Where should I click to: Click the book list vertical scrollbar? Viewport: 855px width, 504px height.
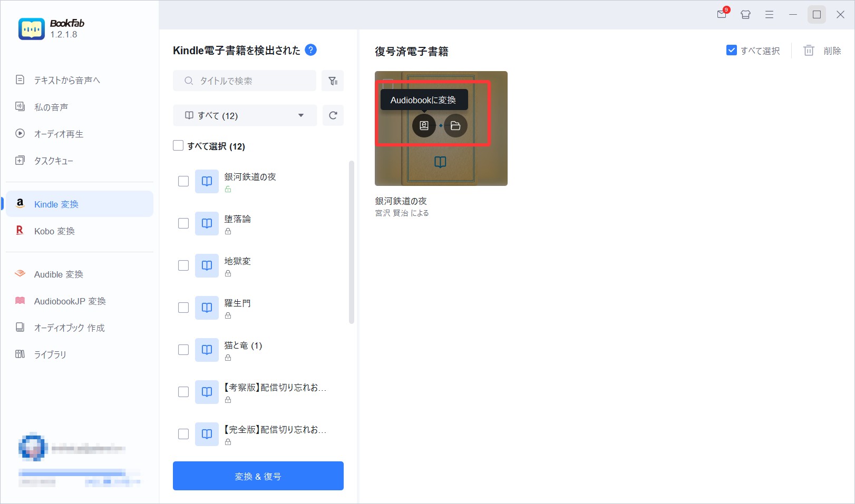pos(352,242)
